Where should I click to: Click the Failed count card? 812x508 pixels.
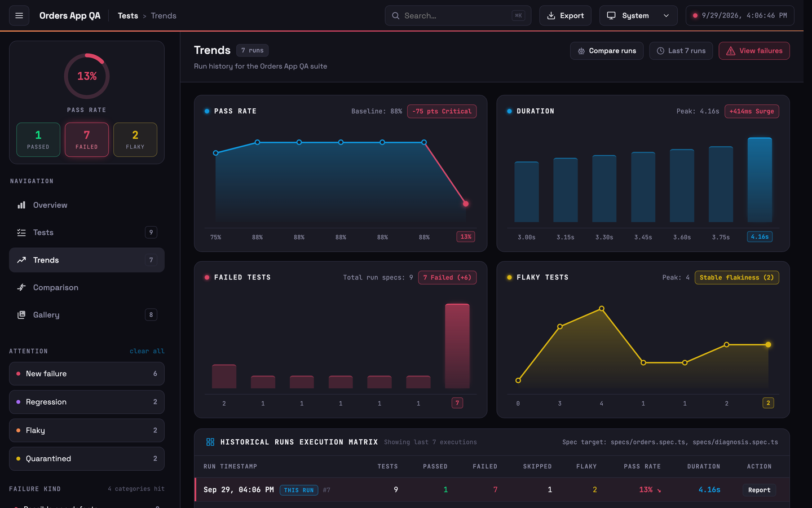click(x=87, y=139)
